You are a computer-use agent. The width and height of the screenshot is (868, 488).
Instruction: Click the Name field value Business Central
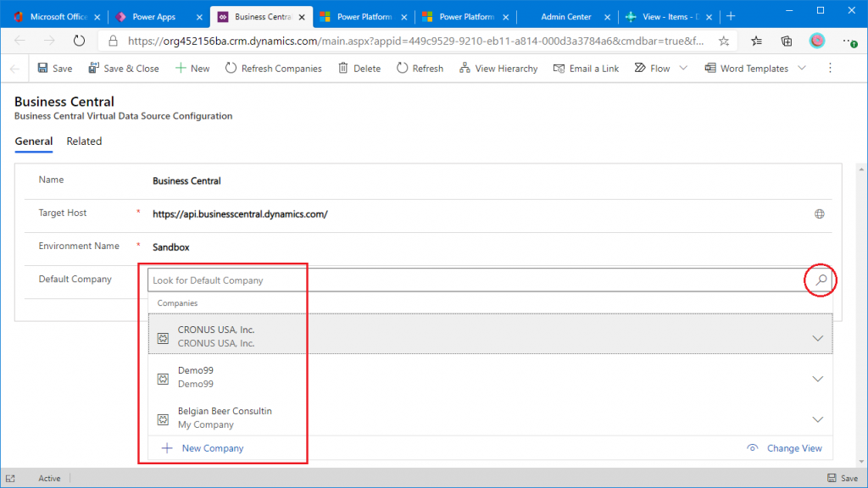pyautogui.click(x=186, y=181)
